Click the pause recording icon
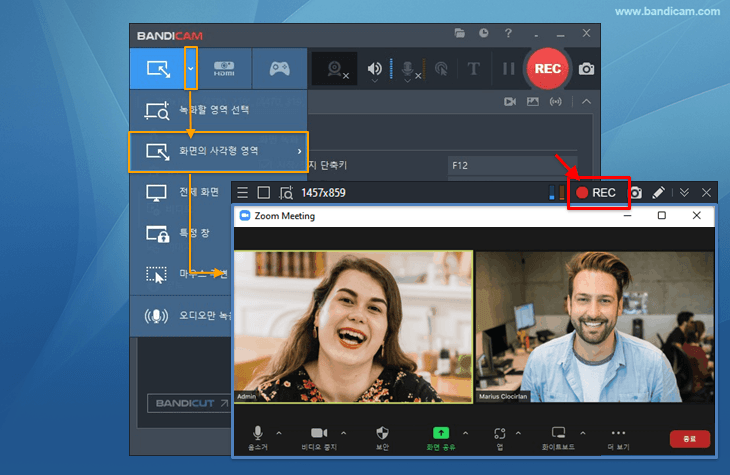The image size is (730, 475). point(508,69)
